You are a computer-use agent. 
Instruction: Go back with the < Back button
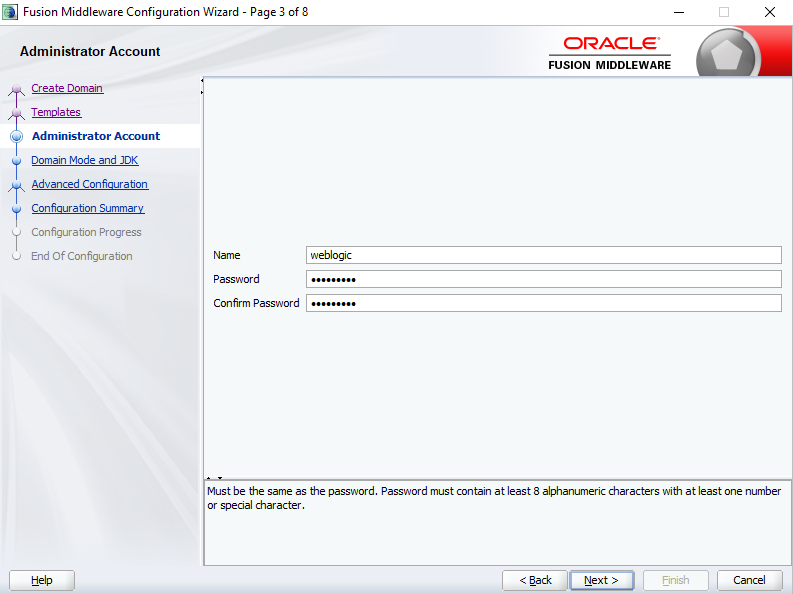[x=535, y=580]
